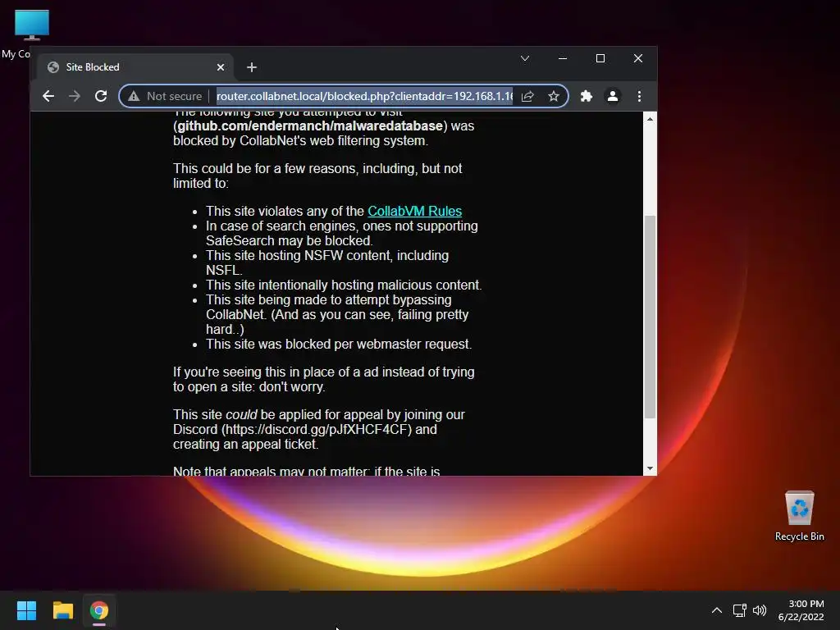
Task: Click the Chrome taskbar icon
Action: point(99,610)
